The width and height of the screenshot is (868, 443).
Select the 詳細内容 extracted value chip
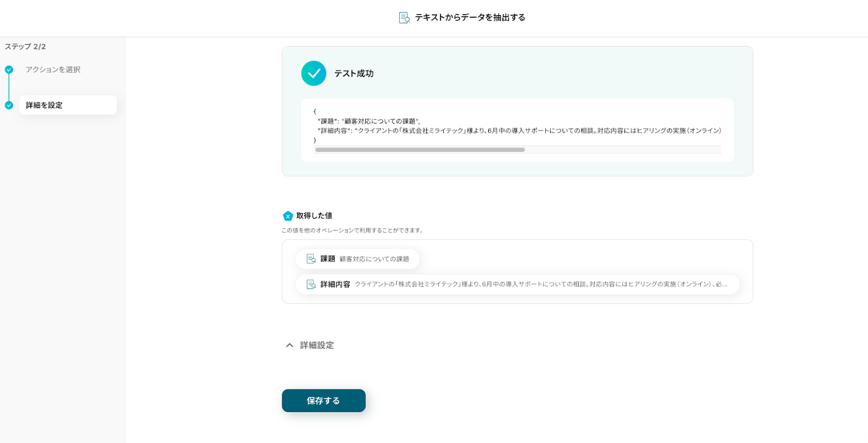point(518,284)
